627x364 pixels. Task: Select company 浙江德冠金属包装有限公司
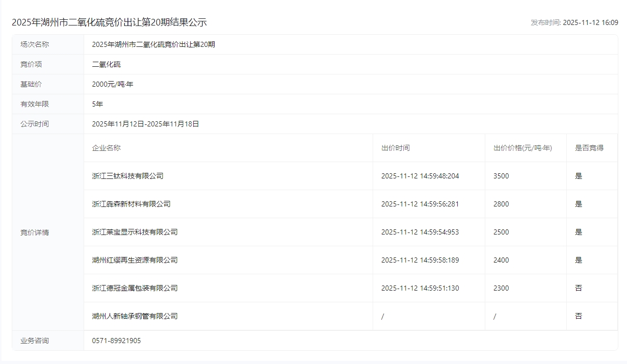pyautogui.click(x=135, y=288)
